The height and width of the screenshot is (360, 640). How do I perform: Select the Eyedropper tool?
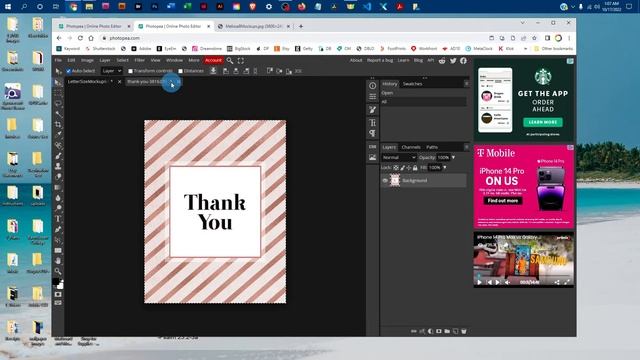pyautogui.click(x=58, y=135)
